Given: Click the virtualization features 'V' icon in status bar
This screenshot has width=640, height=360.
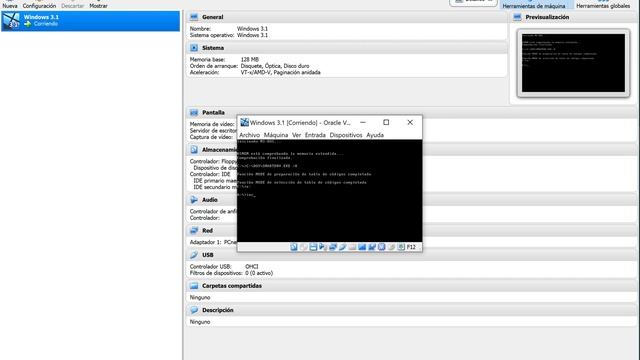Looking at the screenshot, I should 382,247.
